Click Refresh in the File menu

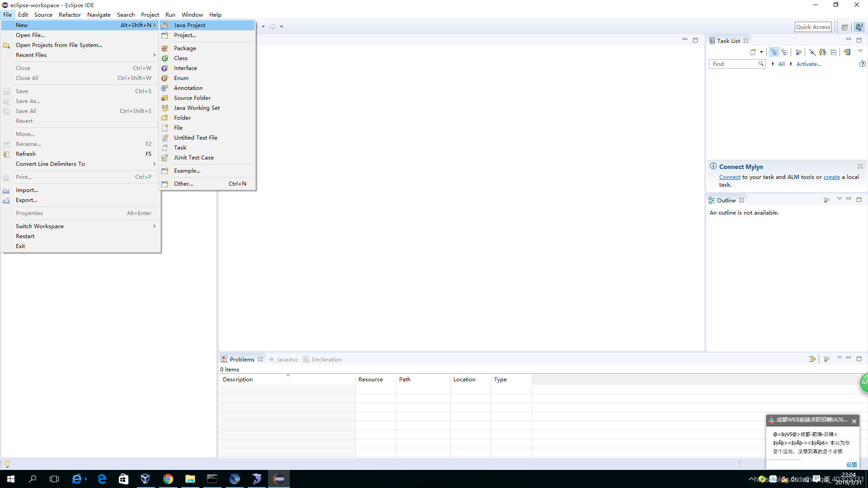[80, 154]
